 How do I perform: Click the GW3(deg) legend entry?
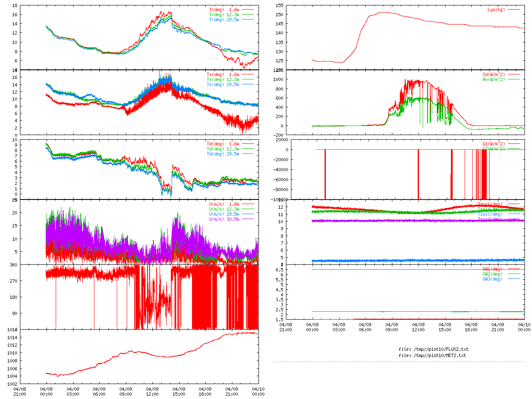click(x=492, y=279)
